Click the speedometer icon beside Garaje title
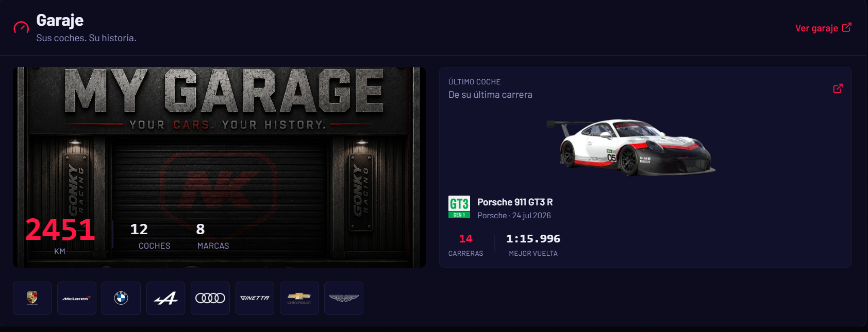868x332 pixels. coord(21,28)
